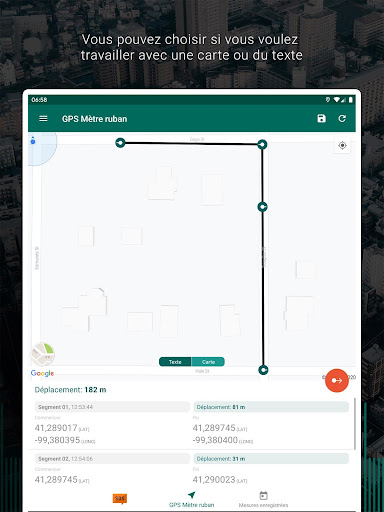Tap the 06:58 clock in status bar
This screenshot has width=384, height=512.
point(39,100)
